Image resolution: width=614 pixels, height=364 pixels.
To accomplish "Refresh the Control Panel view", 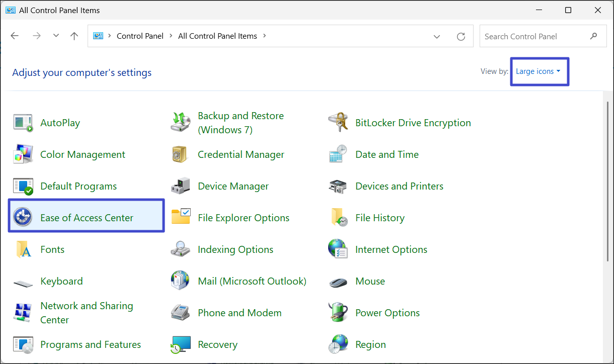I will [460, 36].
